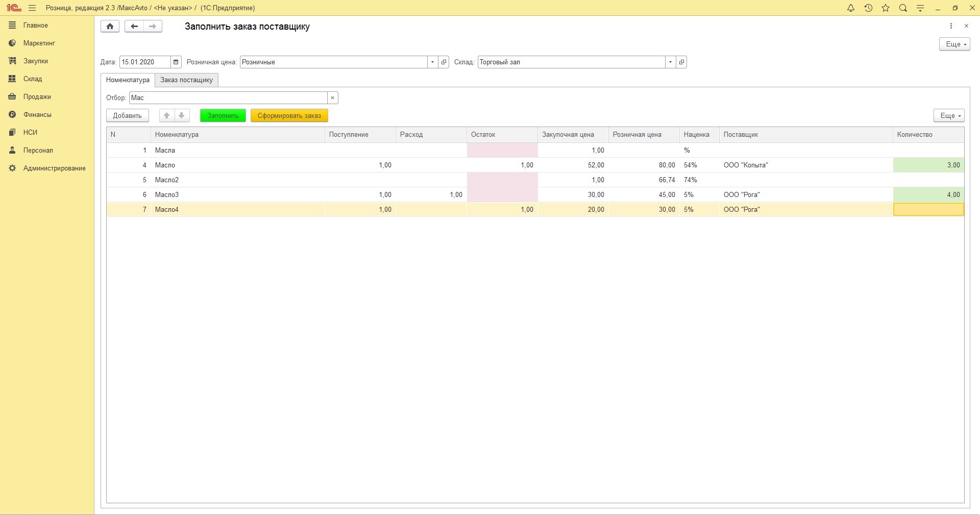Click Маркетинг pie chart icon
This screenshot has width=980, height=515.
12,43
